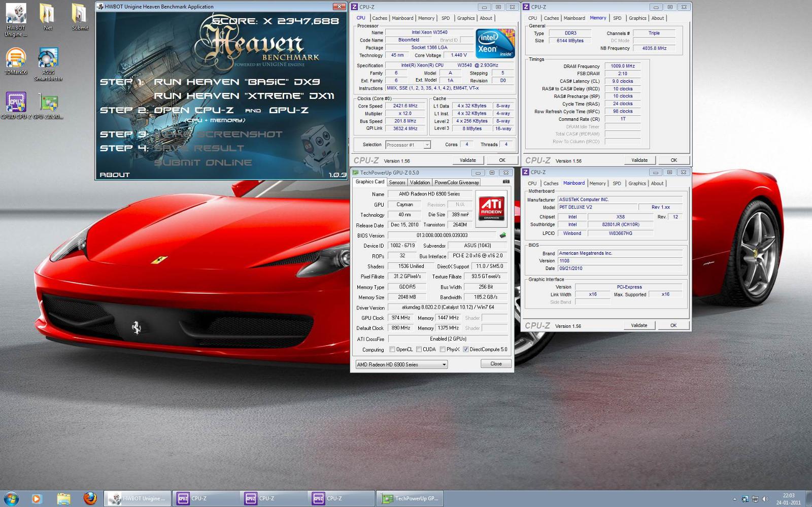Viewport: 812px width, 507px height.
Task: Click Mainboard Model P6T DELUXE V2 field
Action: pos(597,207)
